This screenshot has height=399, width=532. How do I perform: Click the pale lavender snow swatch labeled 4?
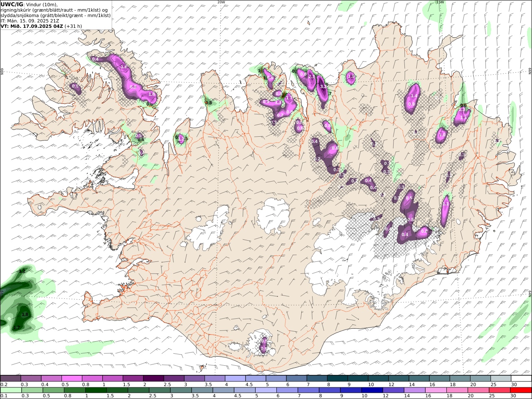coord(235,378)
